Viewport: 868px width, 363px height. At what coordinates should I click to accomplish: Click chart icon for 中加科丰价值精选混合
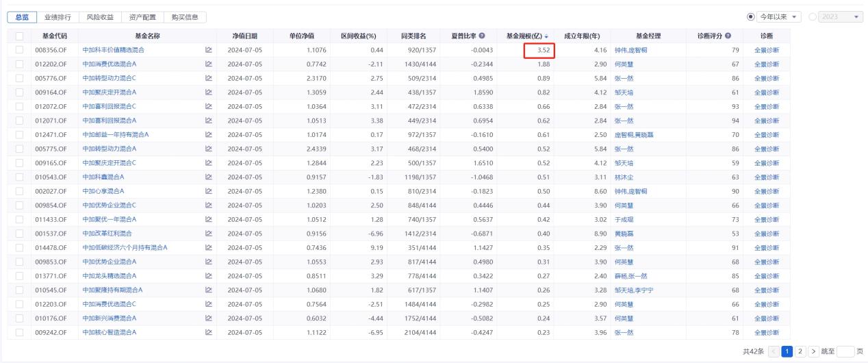tap(209, 50)
